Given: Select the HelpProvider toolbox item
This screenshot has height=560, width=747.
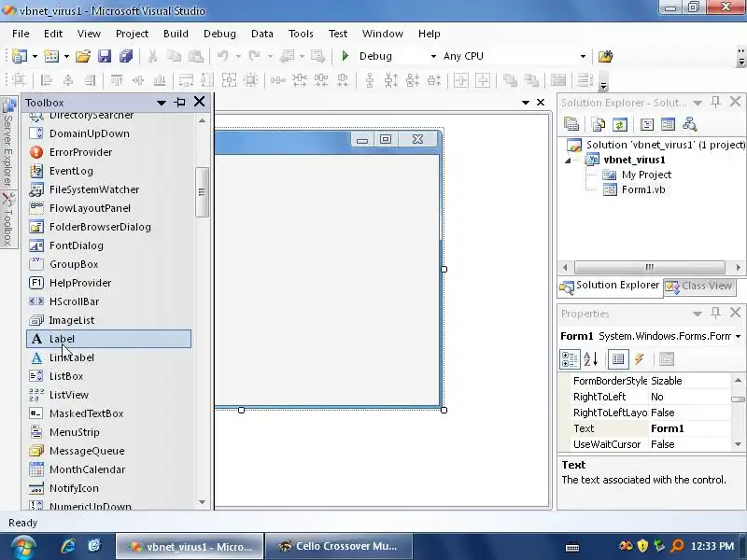Looking at the screenshot, I should click(108, 283).
